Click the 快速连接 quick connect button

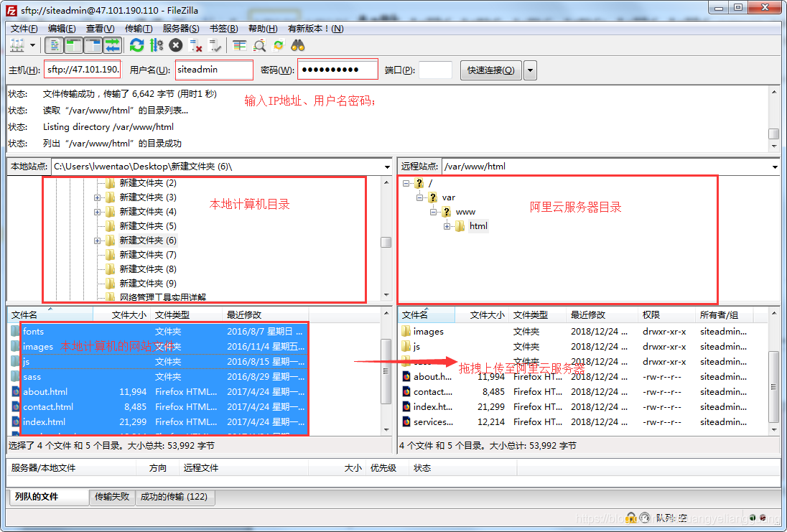click(491, 70)
